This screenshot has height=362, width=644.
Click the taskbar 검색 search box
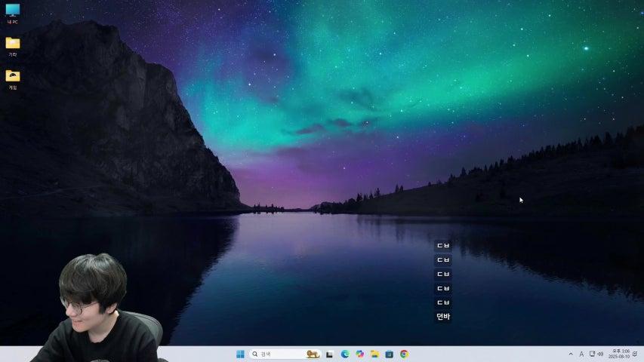coord(284,354)
